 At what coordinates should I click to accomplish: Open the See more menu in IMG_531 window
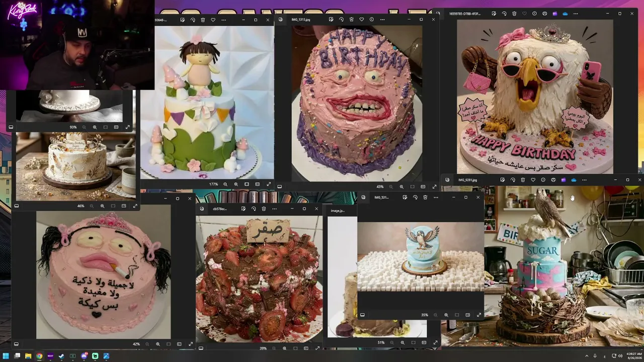click(x=436, y=198)
